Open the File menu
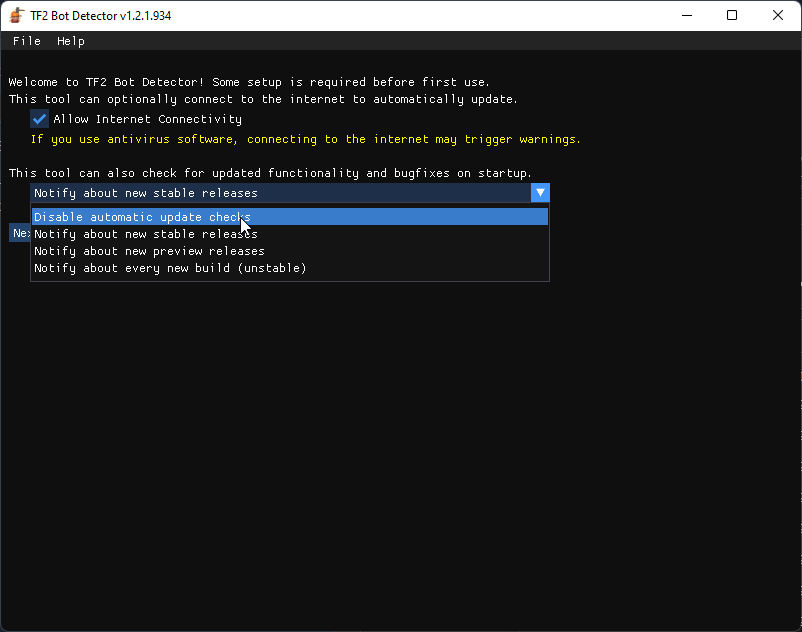This screenshot has width=802, height=632. tap(27, 41)
